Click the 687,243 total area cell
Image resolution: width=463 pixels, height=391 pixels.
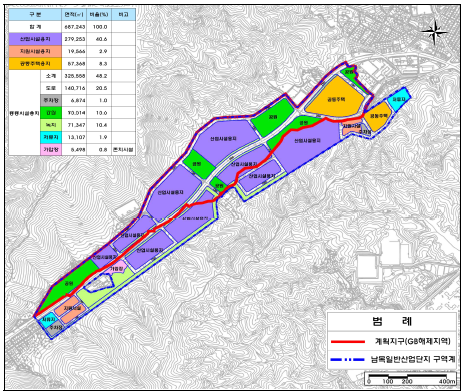(x=75, y=27)
